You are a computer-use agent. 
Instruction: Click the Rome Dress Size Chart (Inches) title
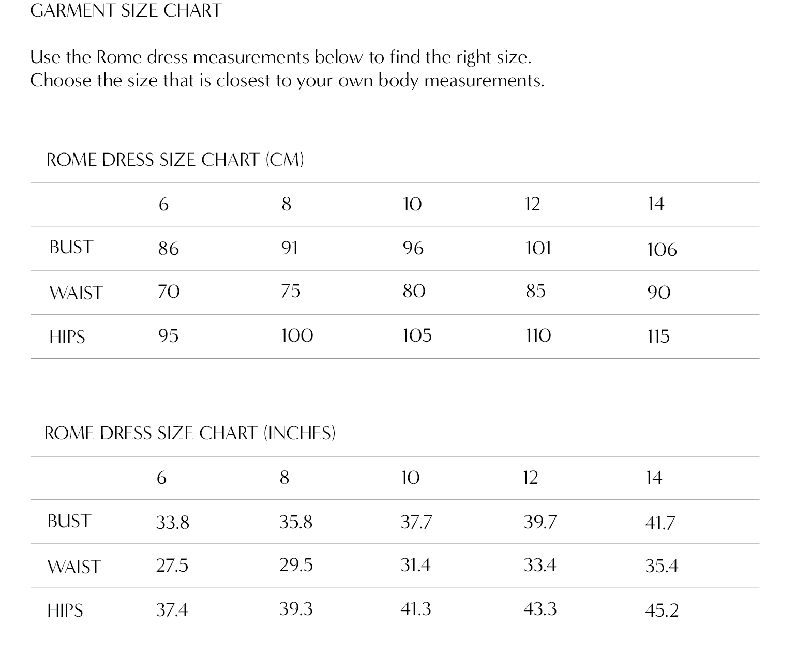point(190,433)
